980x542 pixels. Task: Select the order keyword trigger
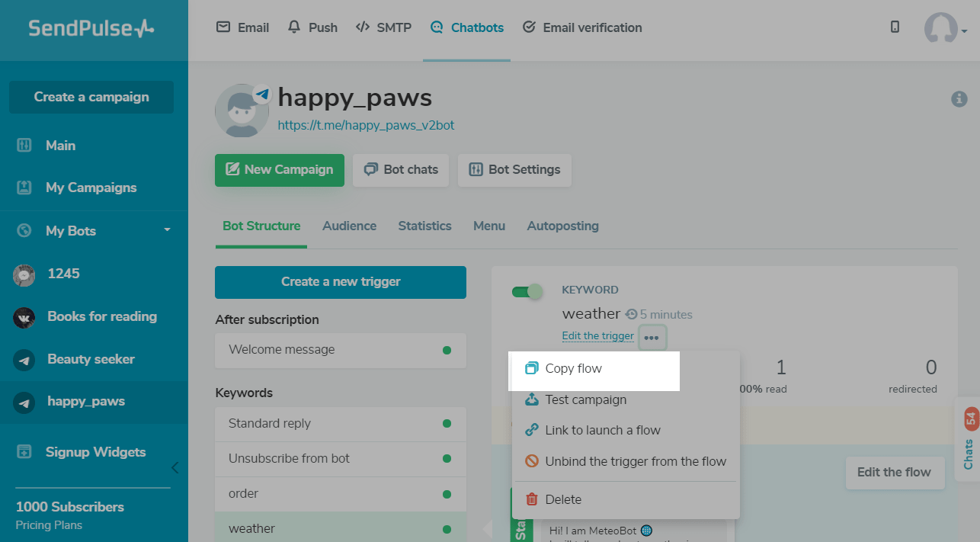(341, 493)
